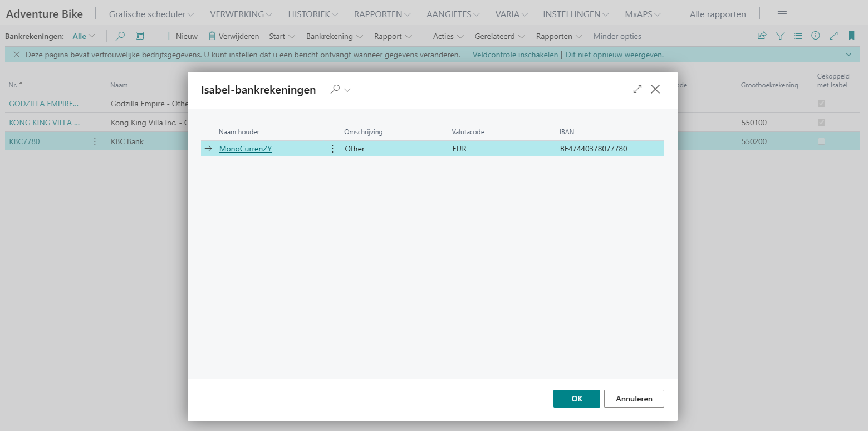Toggle Gekoppeld met Isabel checkbox for KBC7780

(821, 141)
